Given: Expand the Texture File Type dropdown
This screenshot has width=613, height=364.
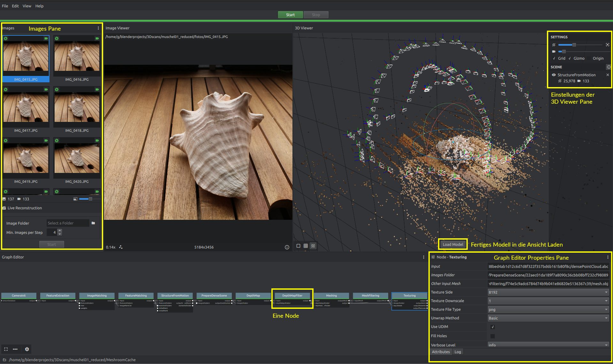Looking at the screenshot, I should tap(548, 309).
